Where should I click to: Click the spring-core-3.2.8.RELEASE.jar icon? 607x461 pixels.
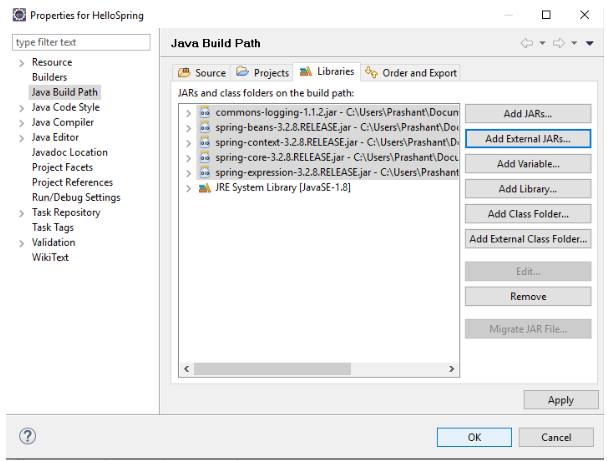click(x=205, y=158)
